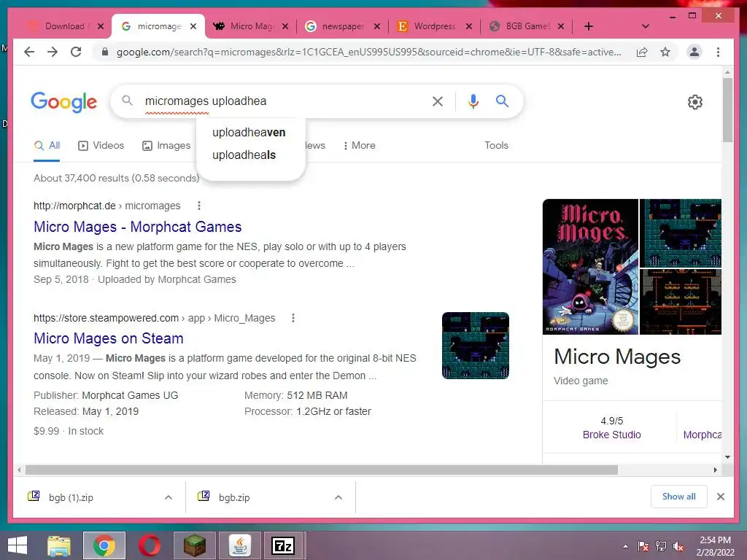This screenshot has height=560, width=747.
Task: Close the Micro Mages tab
Action: tap(285, 26)
